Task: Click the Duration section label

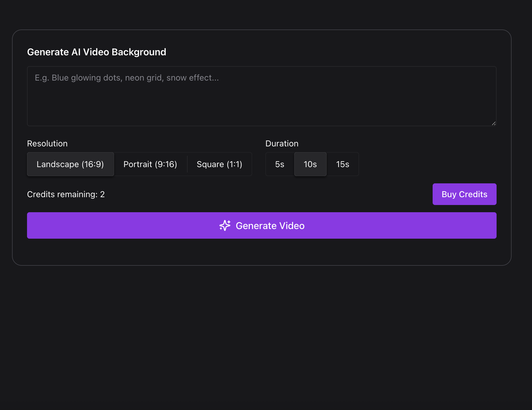Action: [282, 143]
